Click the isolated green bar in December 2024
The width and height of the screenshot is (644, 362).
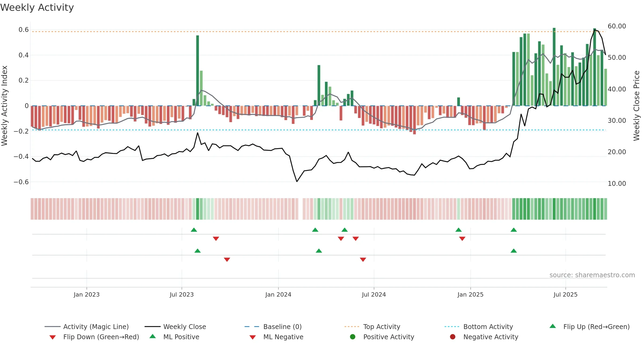(x=459, y=102)
